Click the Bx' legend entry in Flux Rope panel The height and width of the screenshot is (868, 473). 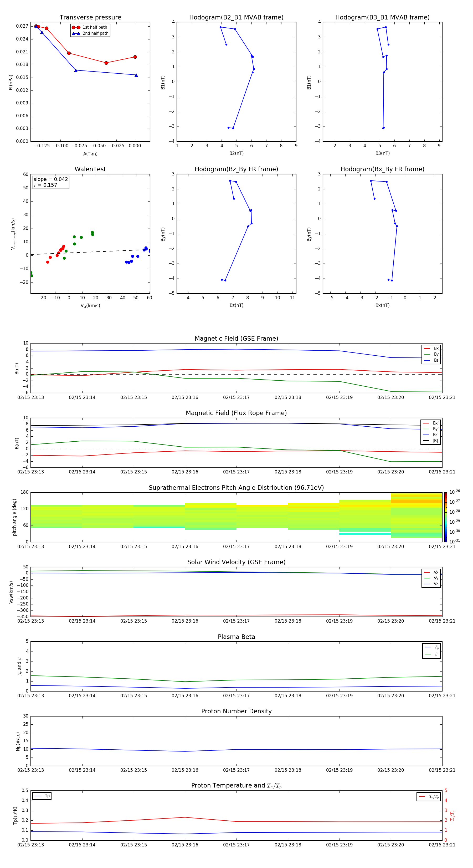point(431,423)
